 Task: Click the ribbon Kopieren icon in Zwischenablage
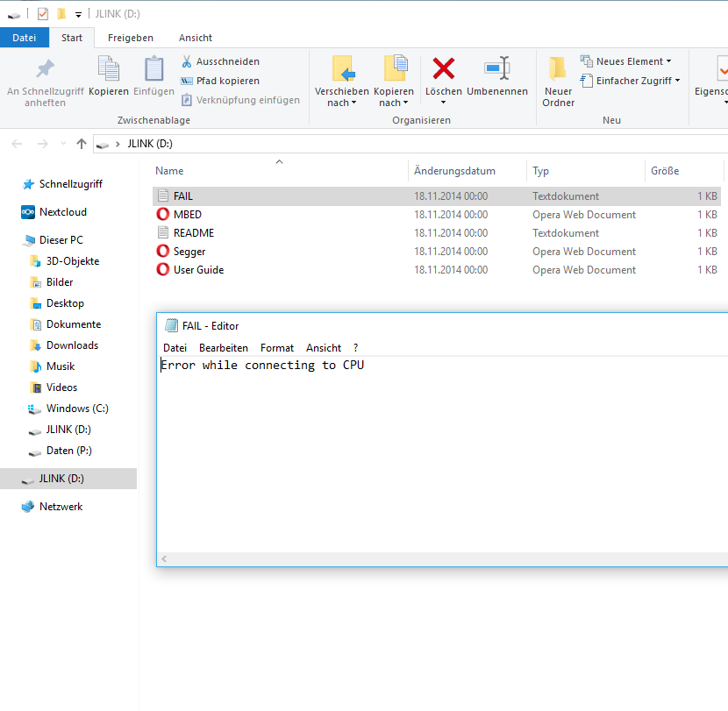109,68
